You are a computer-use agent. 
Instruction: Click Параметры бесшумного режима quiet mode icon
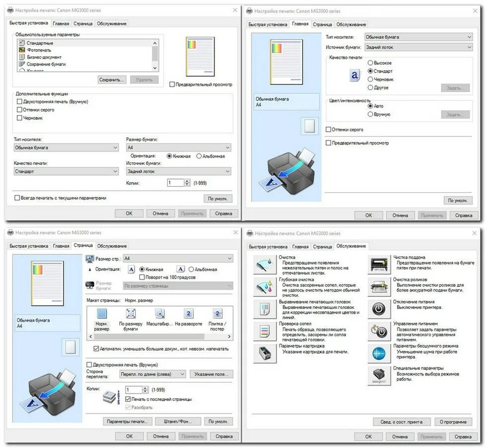pyautogui.click(x=379, y=354)
